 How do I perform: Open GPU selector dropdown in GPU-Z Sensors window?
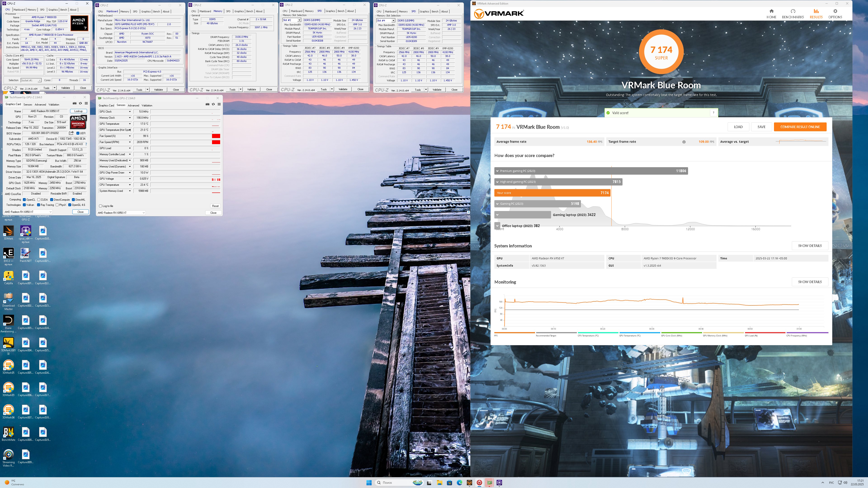tap(121, 213)
